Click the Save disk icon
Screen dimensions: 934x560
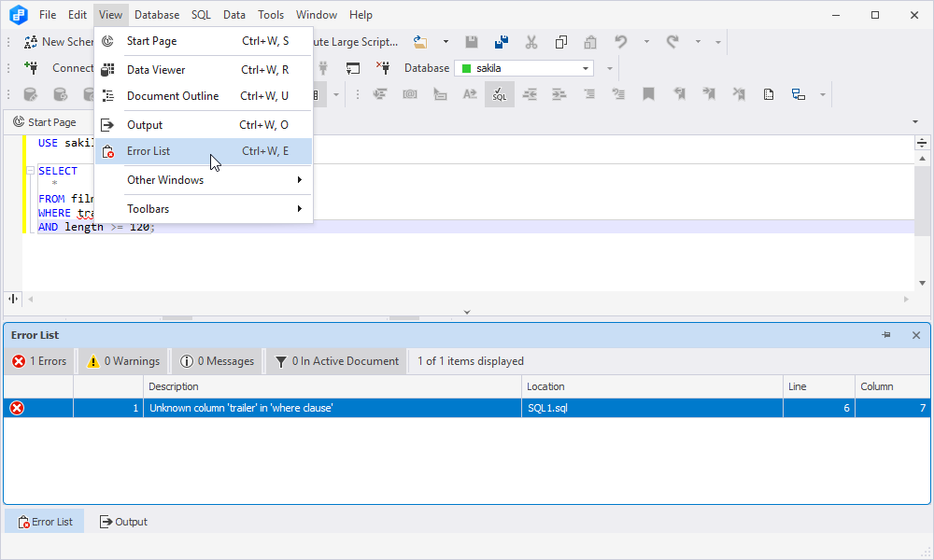click(471, 42)
